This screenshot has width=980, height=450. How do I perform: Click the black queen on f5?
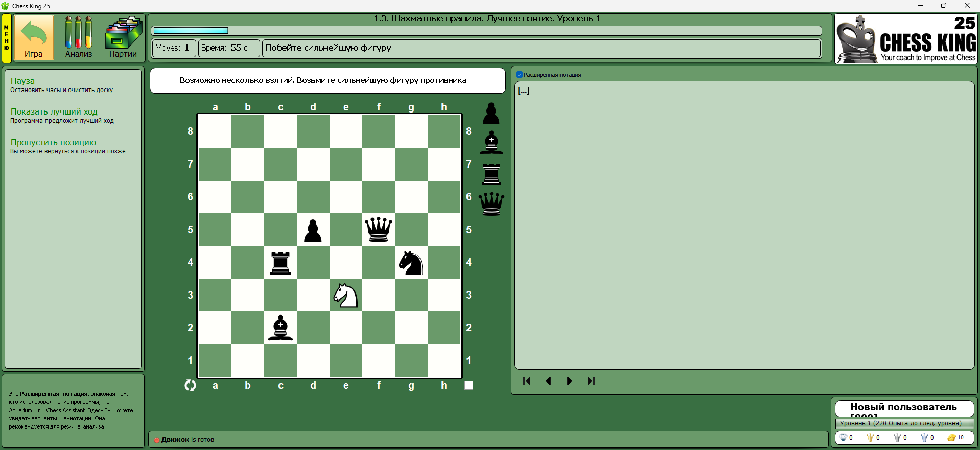pyautogui.click(x=379, y=230)
